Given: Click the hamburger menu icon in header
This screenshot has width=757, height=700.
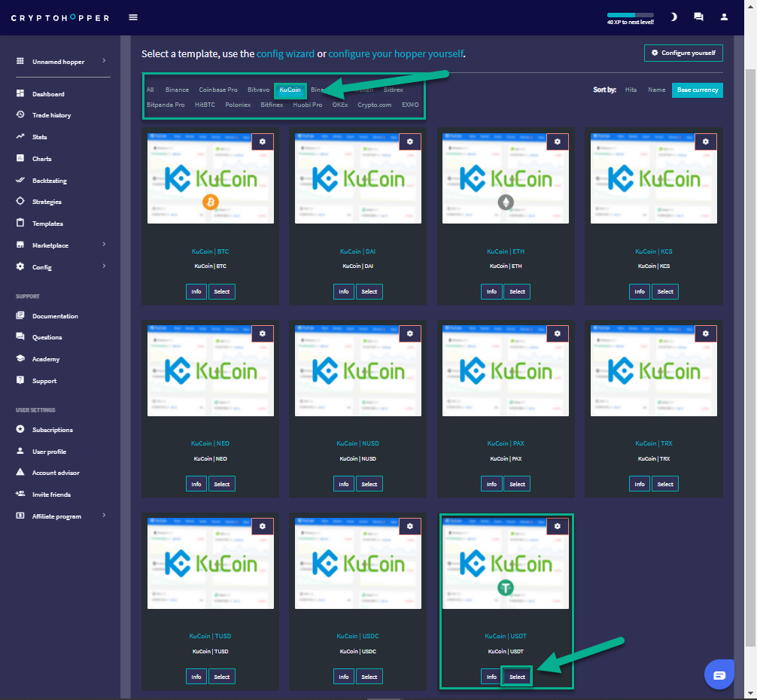Looking at the screenshot, I should click(133, 17).
